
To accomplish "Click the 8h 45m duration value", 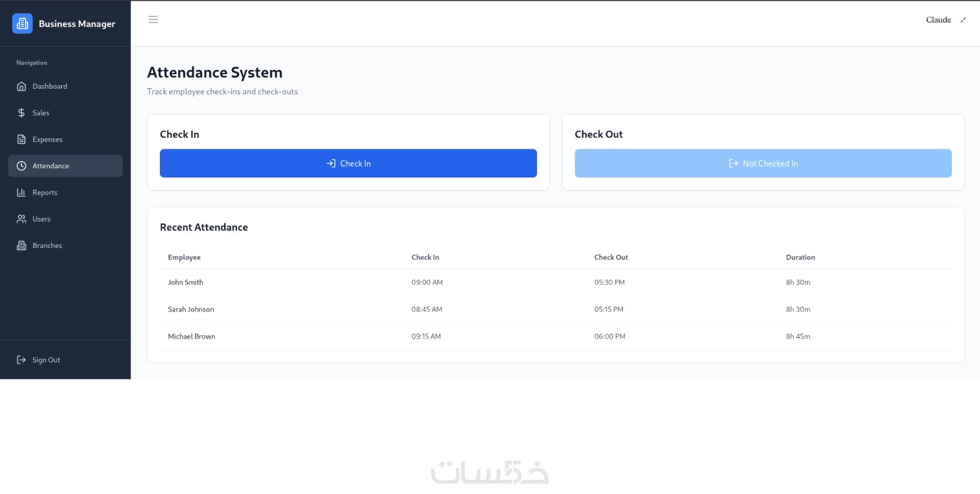I will (798, 336).
